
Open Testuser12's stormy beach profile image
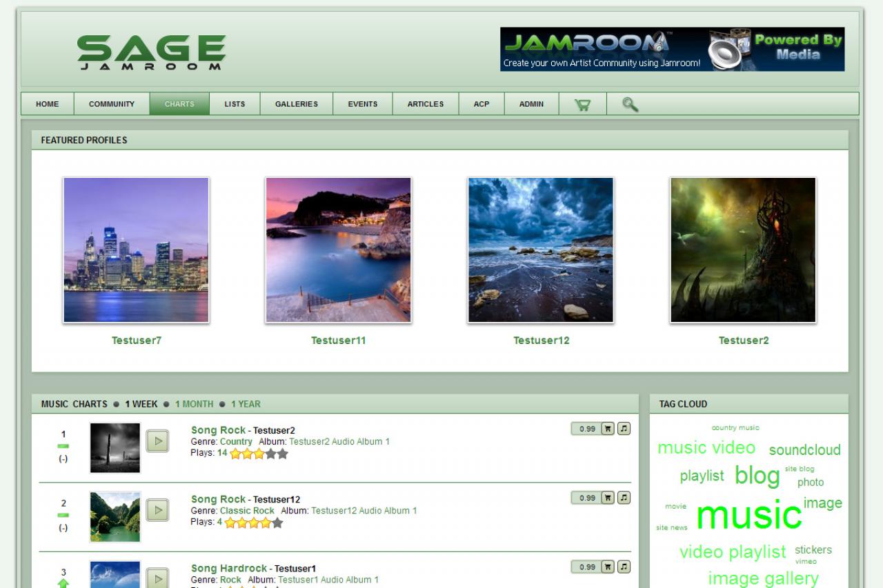point(541,250)
